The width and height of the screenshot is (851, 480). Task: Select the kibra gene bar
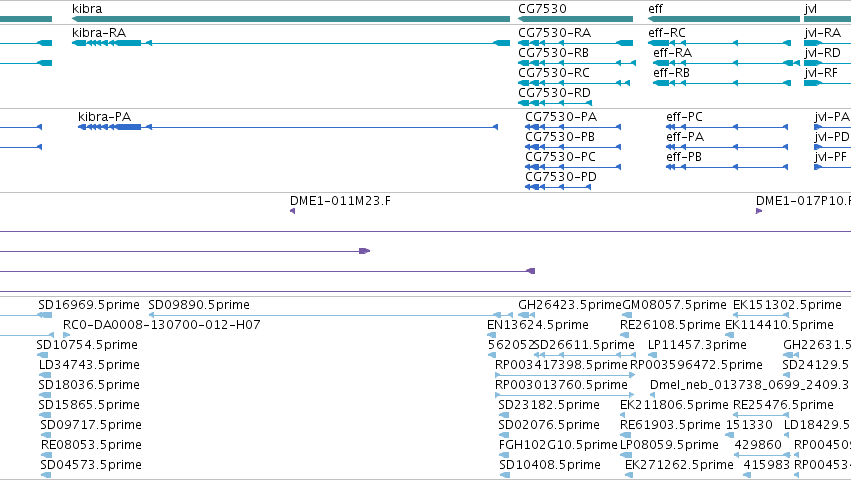(291, 19)
